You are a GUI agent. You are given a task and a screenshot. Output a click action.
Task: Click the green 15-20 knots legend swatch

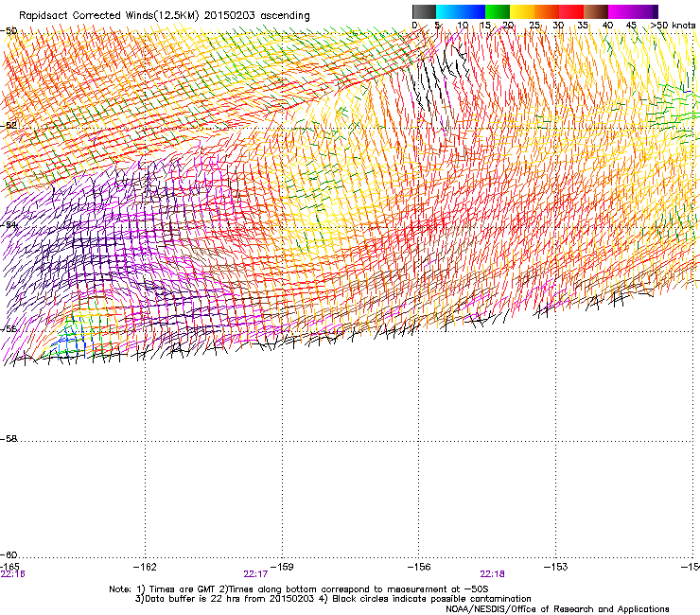[x=498, y=11]
